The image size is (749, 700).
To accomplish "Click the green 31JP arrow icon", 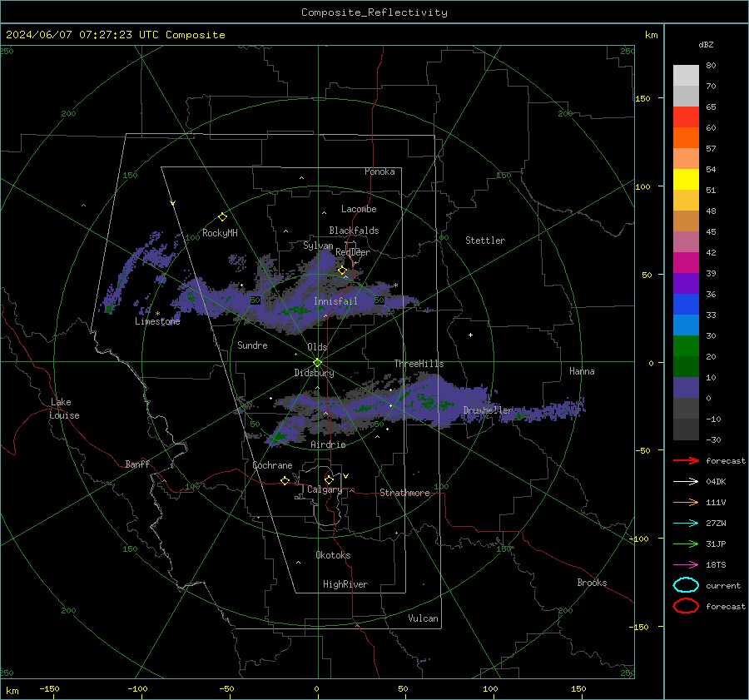I will click(686, 544).
